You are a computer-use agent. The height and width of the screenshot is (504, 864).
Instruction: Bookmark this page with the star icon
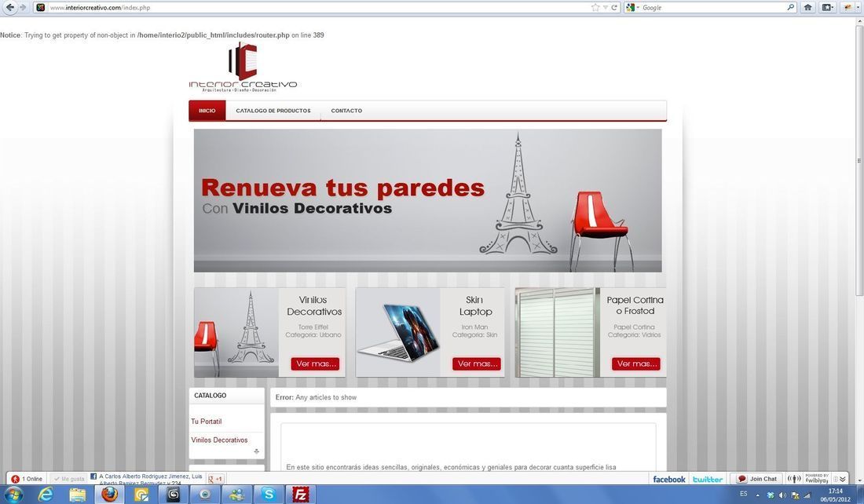pos(595,8)
